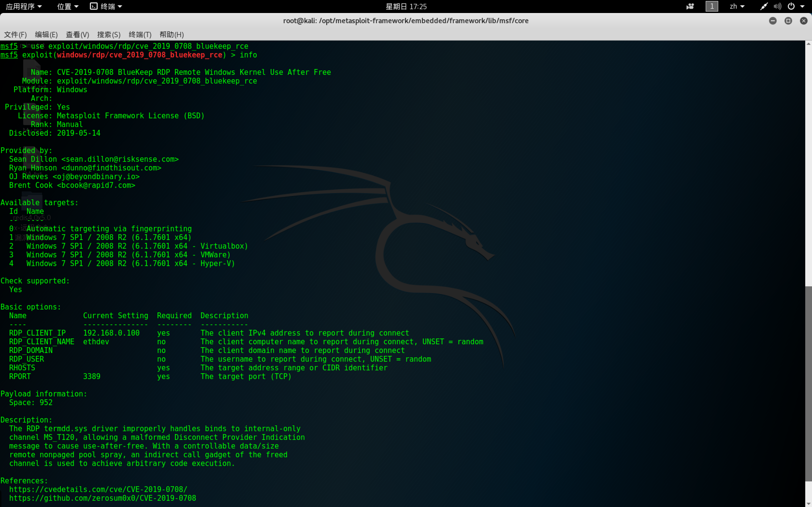Close the terminal window

804,21
